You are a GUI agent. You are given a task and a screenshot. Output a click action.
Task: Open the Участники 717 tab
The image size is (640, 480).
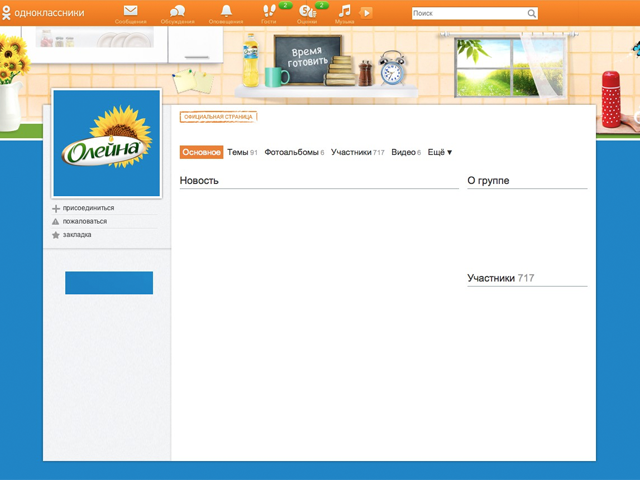[x=358, y=152]
